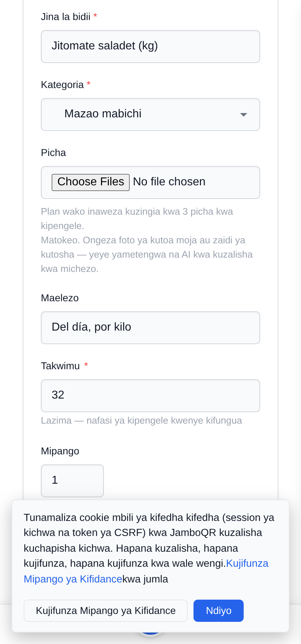Click the outlined Kujifunza Mipango ya Kifidance button
The width and height of the screenshot is (301, 644).
(106, 611)
